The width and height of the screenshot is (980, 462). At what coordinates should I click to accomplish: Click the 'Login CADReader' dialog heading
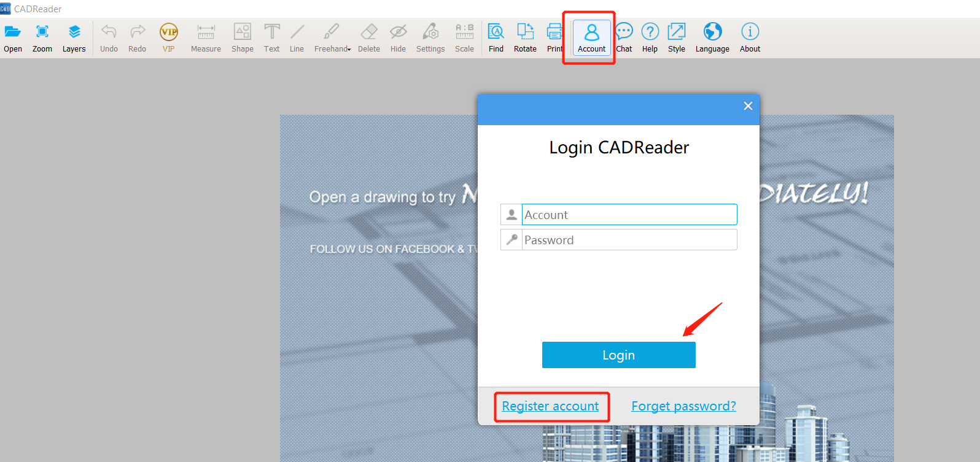point(619,147)
